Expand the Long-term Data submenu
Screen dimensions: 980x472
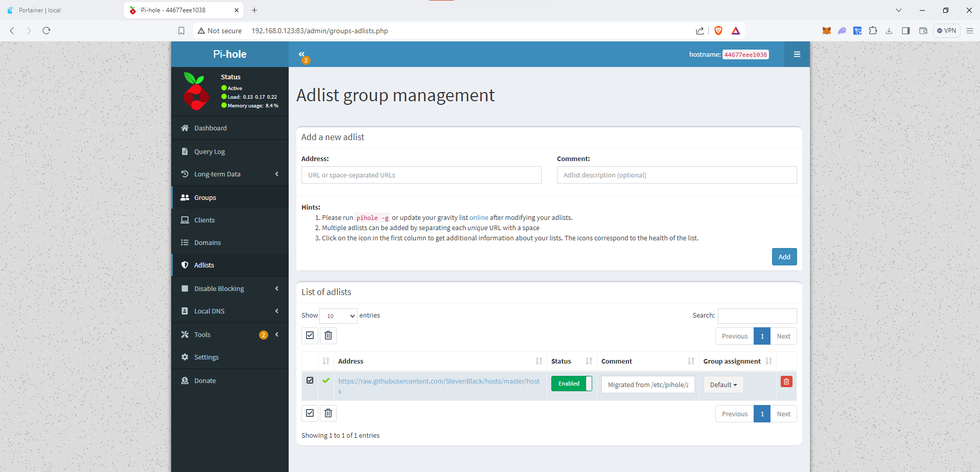click(230, 174)
